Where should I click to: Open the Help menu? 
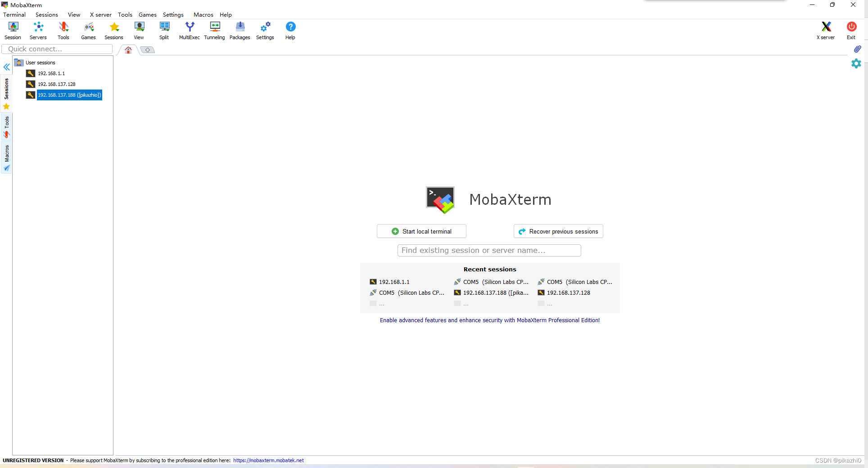226,15
